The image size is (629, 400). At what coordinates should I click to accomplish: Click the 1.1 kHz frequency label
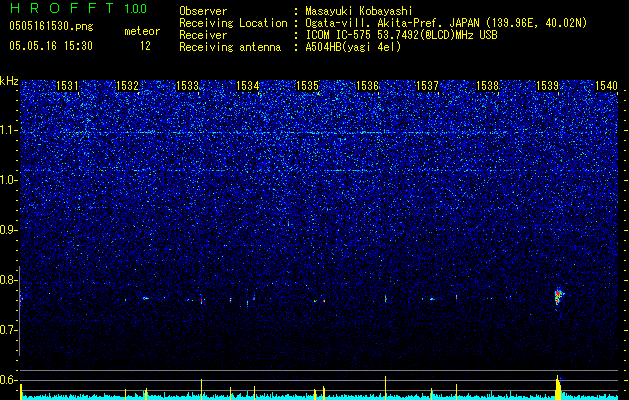9,130
